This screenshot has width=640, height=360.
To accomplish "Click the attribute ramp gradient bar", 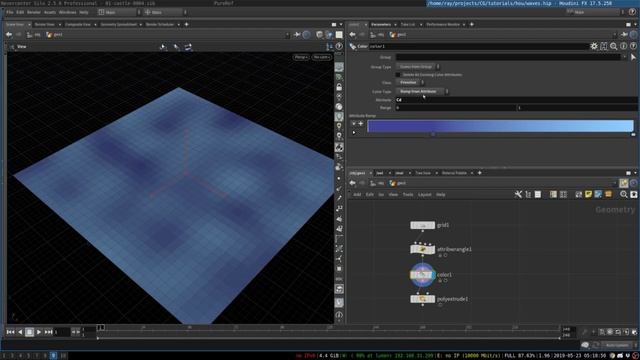I will pos(500,126).
